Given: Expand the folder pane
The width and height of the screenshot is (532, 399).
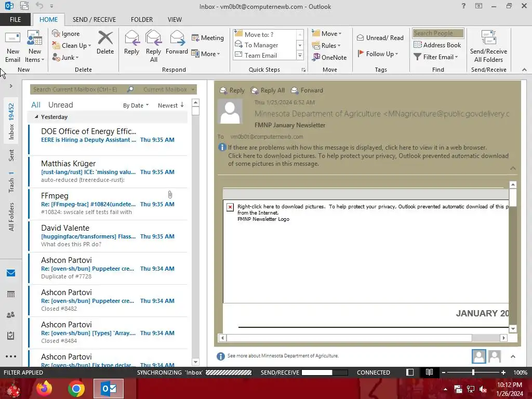Looking at the screenshot, I should [11, 86].
